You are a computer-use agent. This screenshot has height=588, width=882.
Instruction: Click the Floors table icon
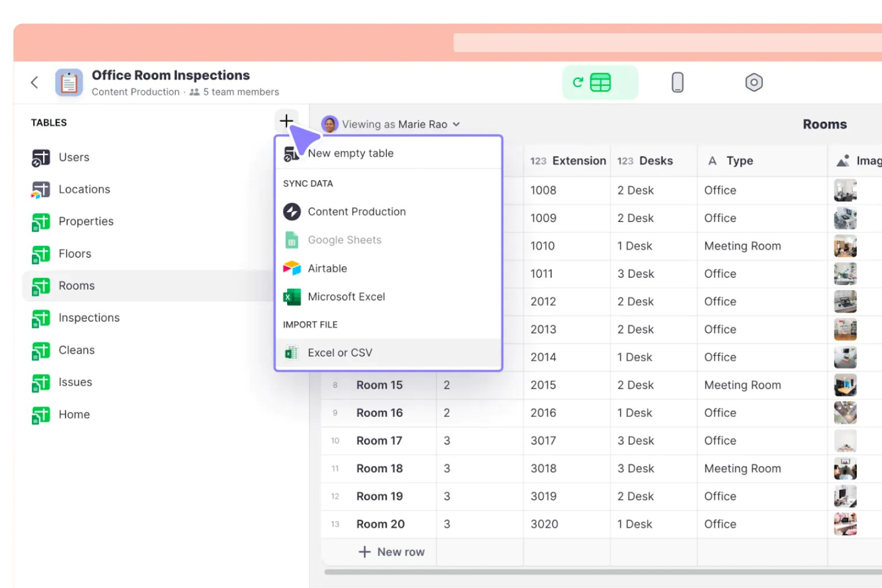tap(41, 254)
